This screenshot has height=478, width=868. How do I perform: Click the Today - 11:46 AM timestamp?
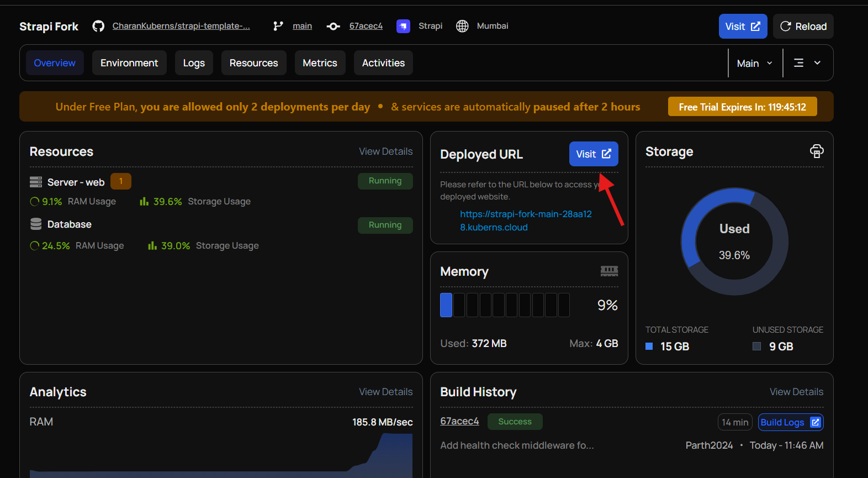786,445
